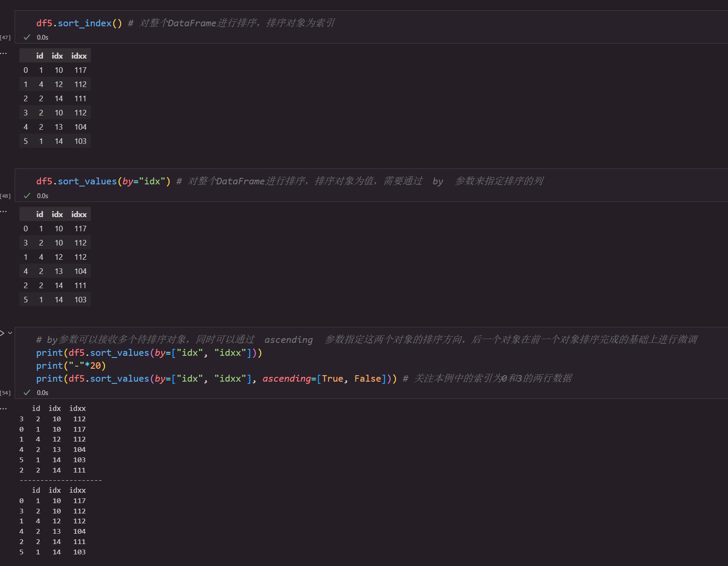Screen dimensions: 728x566
Task: Click value 111 in the sort_index output table
Action: [81, 99]
